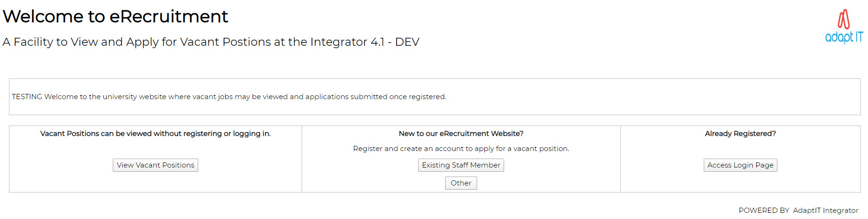Click the View Vacant Positions button
The image size is (868, 219).
click(155, 165)
